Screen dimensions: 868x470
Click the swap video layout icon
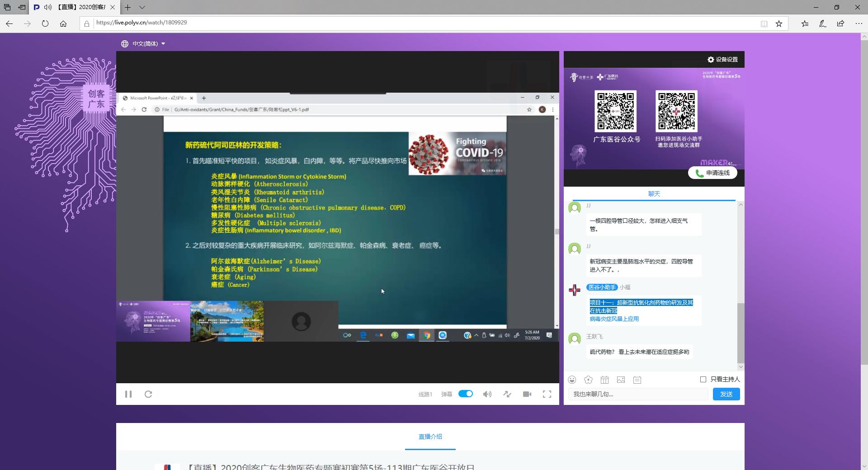tap(507, 394)
